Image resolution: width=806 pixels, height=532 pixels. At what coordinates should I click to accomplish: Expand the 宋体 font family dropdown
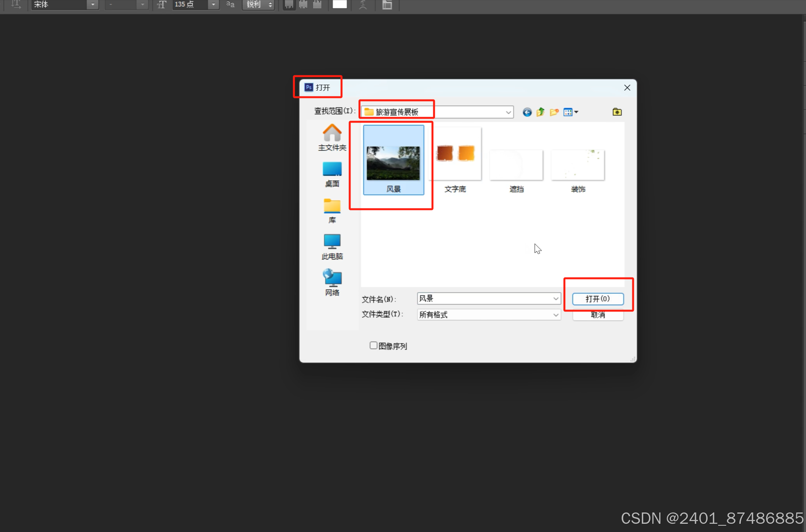(x=93, y=5)
